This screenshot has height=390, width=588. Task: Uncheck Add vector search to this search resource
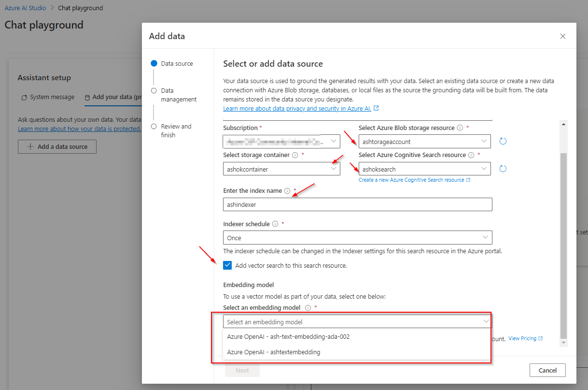[x=227, y=265]
